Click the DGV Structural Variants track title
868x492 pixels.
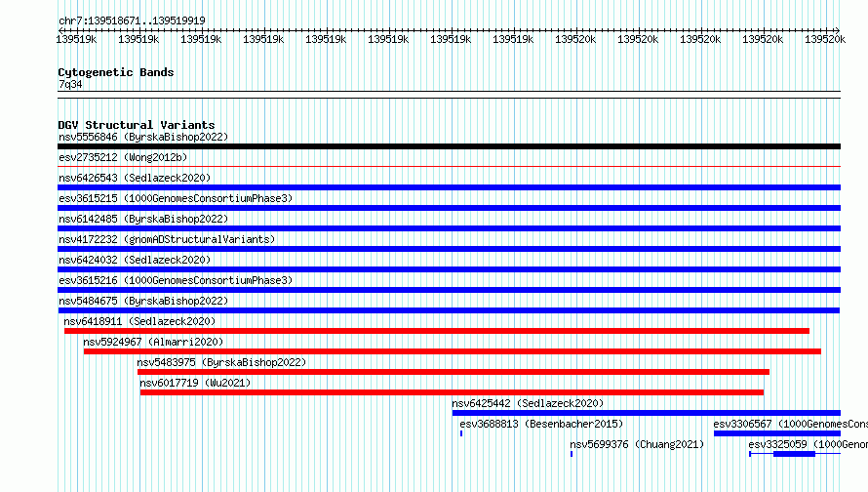coord(137,125)
